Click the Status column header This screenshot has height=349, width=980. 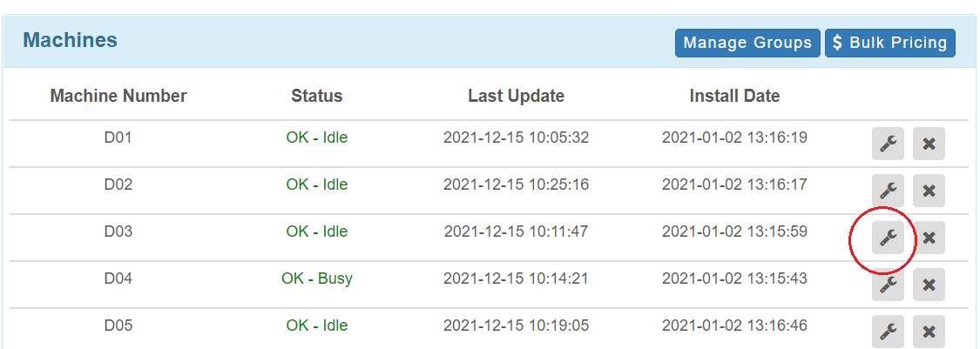click(x=317, y=96)
